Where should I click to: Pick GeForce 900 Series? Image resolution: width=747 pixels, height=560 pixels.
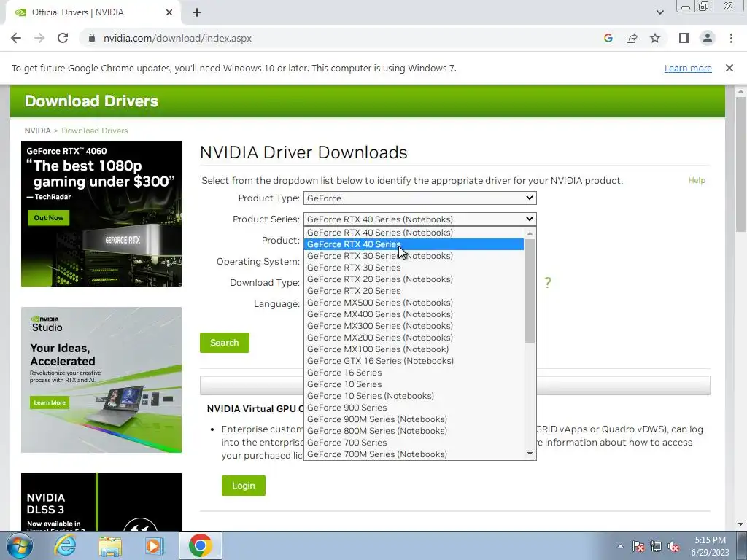tap(414, 407)
